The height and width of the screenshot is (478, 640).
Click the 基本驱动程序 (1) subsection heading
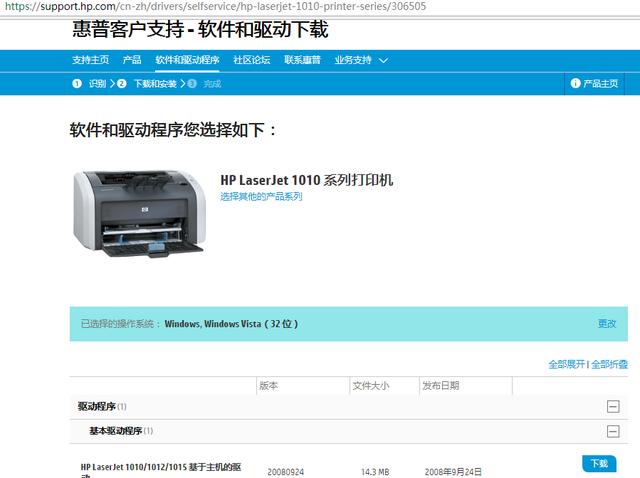coord(121,431)
